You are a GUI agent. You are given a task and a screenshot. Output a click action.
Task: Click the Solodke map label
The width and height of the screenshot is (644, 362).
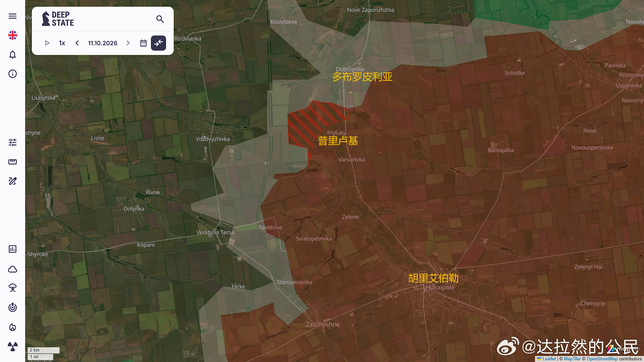pyautogui.click(x=515, y=73)
